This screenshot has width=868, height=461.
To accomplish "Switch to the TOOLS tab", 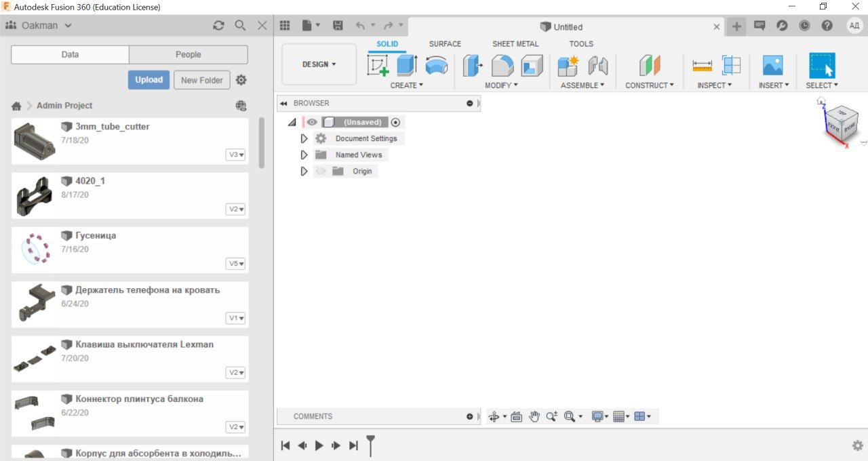I will point(581,44).
